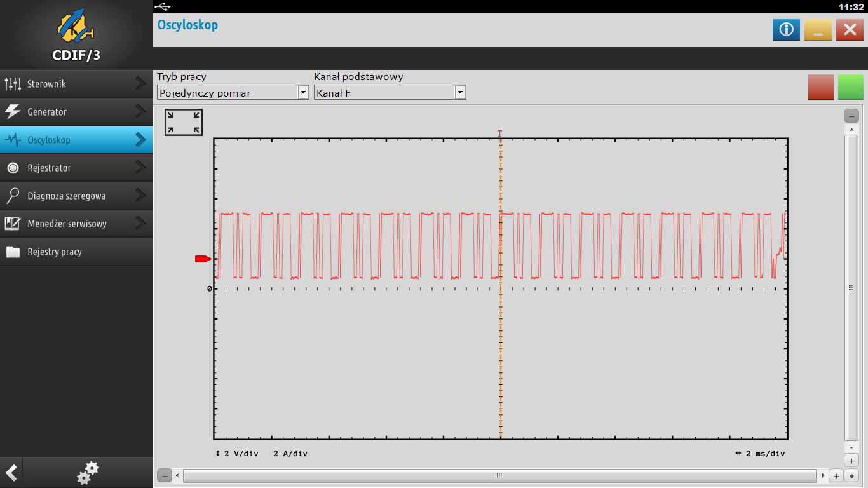Click the back arrow at sidebar bottom

pos(11,473)
